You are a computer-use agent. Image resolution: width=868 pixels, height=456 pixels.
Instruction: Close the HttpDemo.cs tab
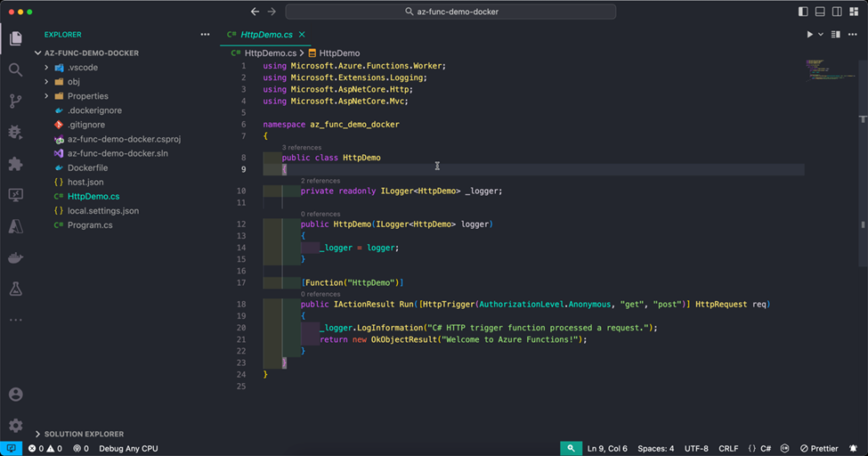[x=302, y=35]
